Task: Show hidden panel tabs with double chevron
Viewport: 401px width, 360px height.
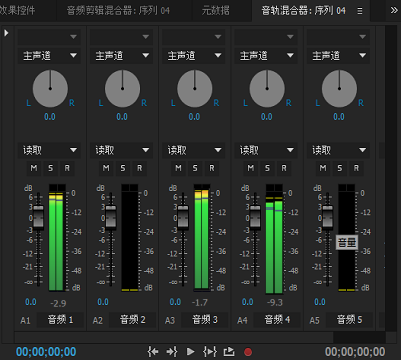Action: (x=394, y=10)
